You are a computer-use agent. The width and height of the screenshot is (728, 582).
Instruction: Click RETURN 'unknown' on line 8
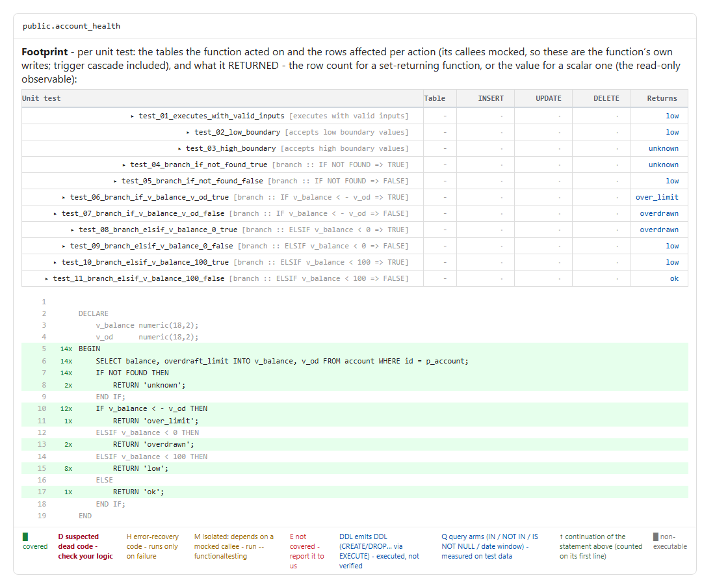(x=149, y=386)
